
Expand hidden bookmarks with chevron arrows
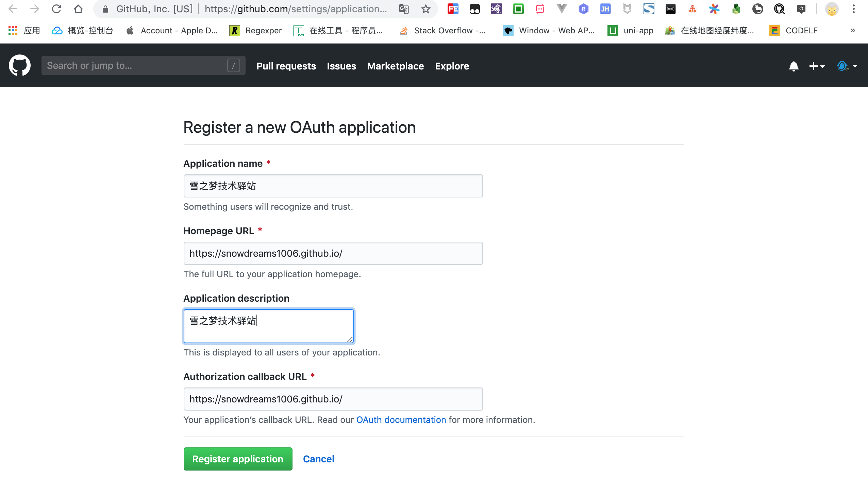(x=852, y=30)
